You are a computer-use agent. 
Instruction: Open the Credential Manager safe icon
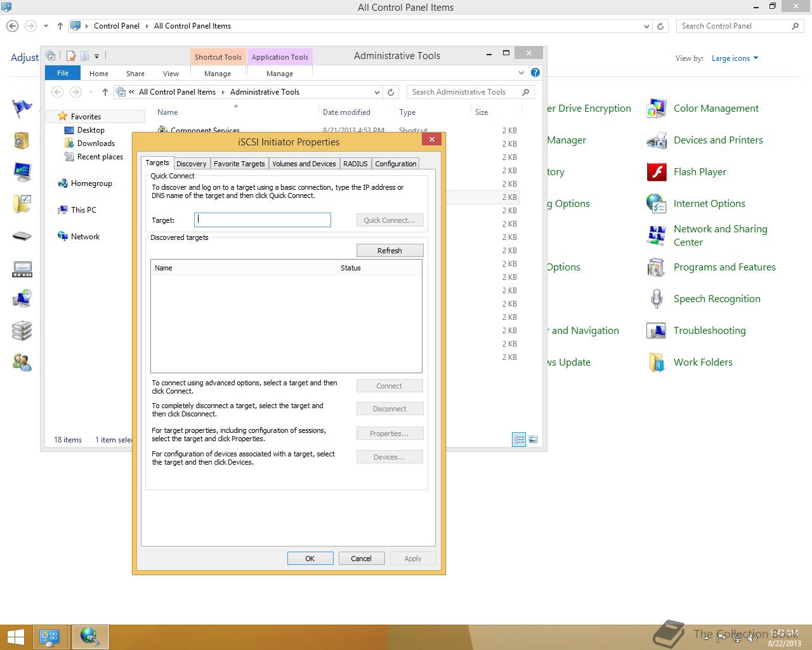(22, 140)
